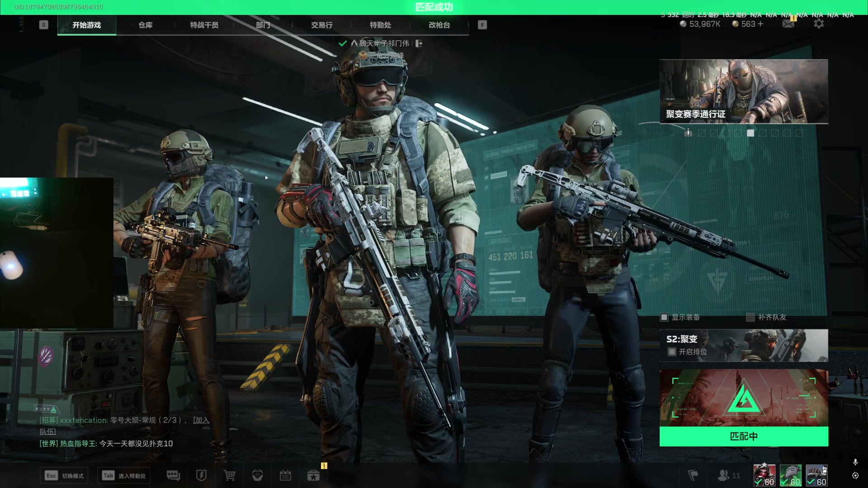Screen dimensions: 868x488
Task: Click the Q key icon left of the tabs
Action: pos(43,25)
